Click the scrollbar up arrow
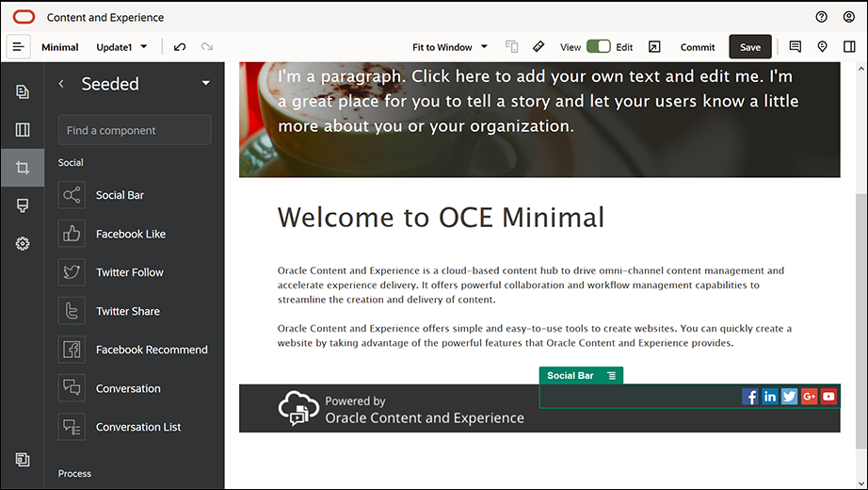The image size is (868, 490). tap(860, 69)
